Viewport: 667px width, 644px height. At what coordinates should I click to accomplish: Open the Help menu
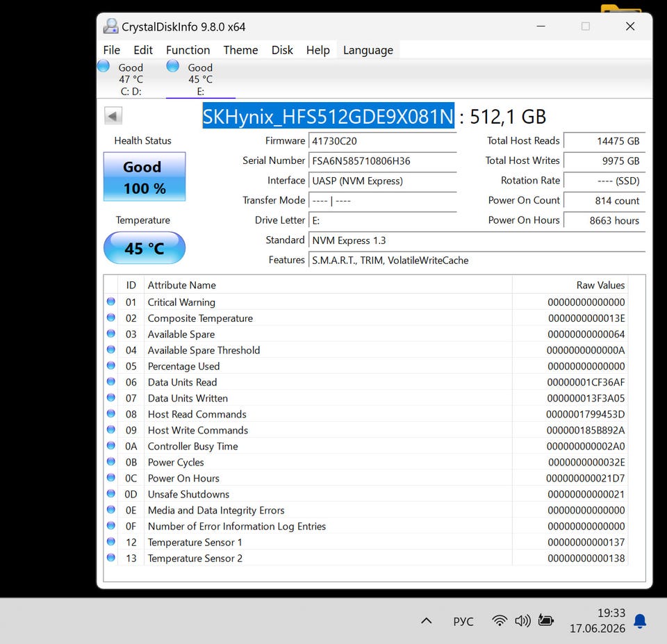click(318, 50)
